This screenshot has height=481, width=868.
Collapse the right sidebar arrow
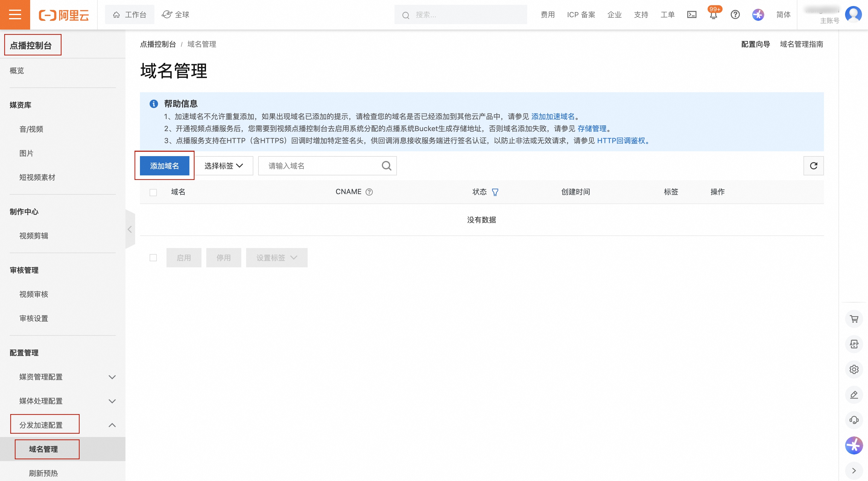click(854, 470)
